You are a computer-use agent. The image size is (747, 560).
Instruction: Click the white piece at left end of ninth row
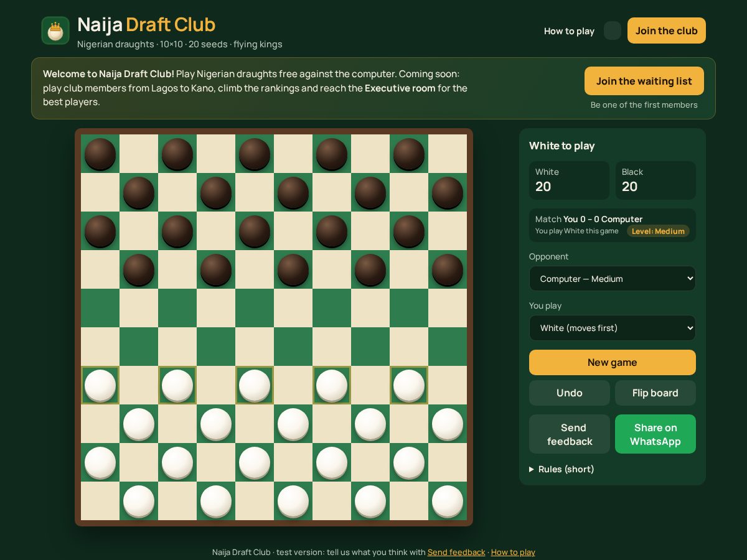pos(100,462)
